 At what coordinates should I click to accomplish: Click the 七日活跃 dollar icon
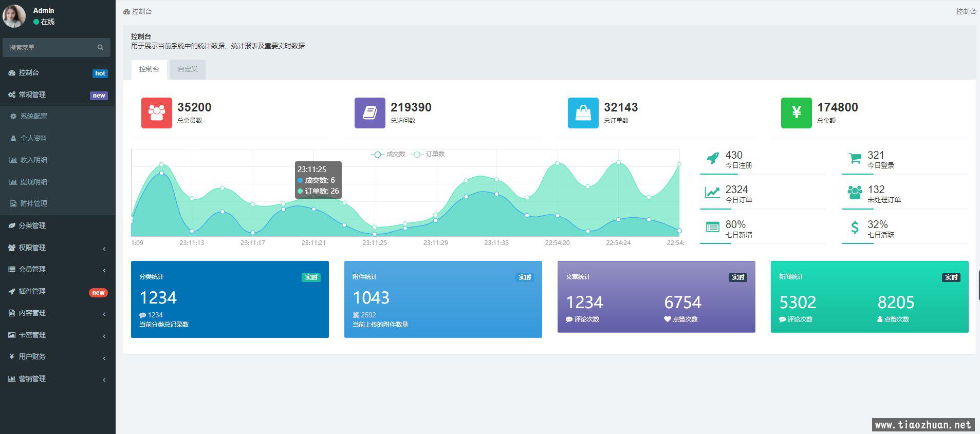click(855, 228)
